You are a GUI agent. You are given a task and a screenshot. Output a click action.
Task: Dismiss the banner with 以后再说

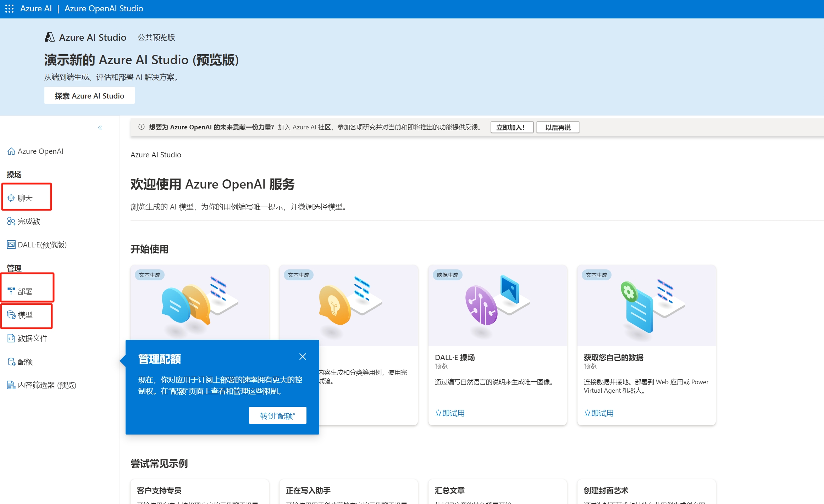[x=558, y=128]
